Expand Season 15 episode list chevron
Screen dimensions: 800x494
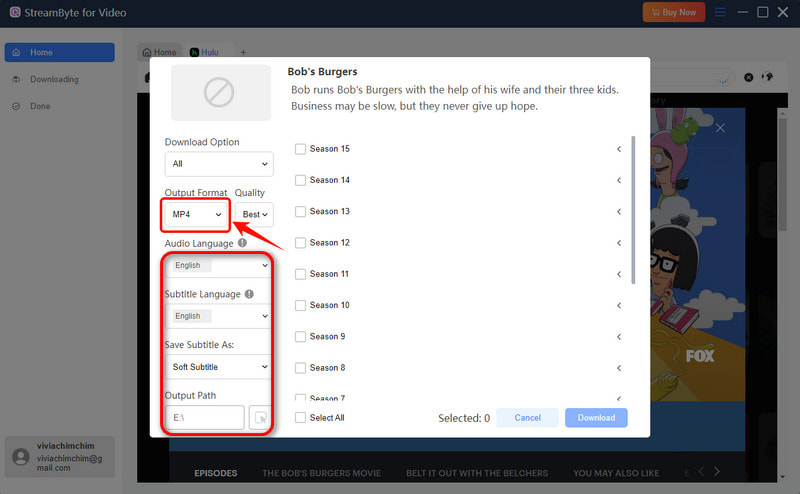[x=619, y=149]
